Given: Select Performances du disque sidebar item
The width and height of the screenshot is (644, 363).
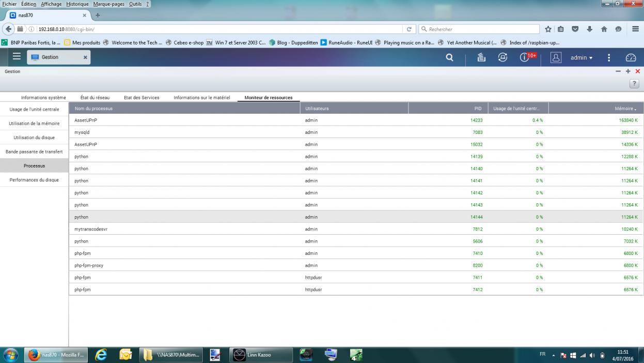Looking at the screenshot, I should click(34, 180).
